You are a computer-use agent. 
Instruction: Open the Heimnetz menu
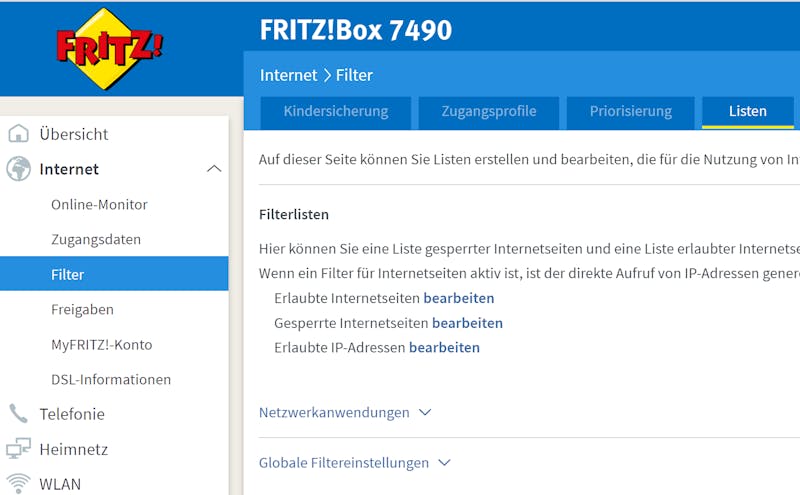73,449
